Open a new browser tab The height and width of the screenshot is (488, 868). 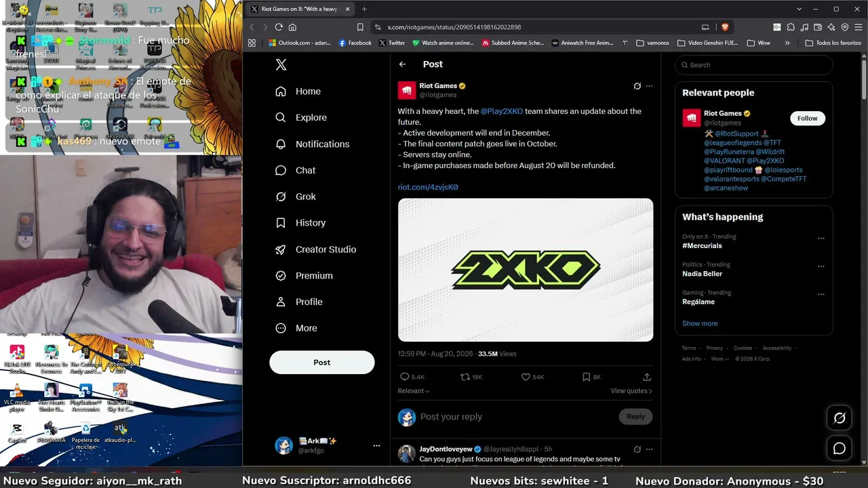click(364, 9)
